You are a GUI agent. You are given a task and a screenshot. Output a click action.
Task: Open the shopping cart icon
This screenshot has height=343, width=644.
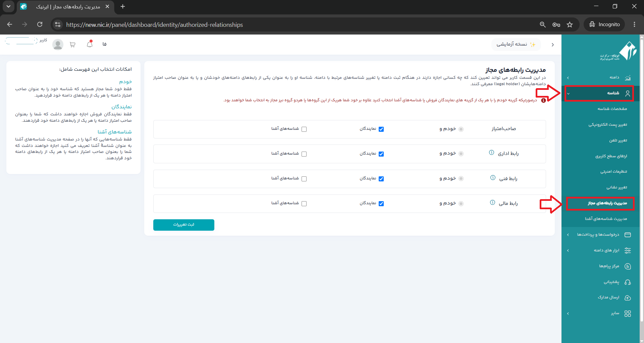pos(72,44)
